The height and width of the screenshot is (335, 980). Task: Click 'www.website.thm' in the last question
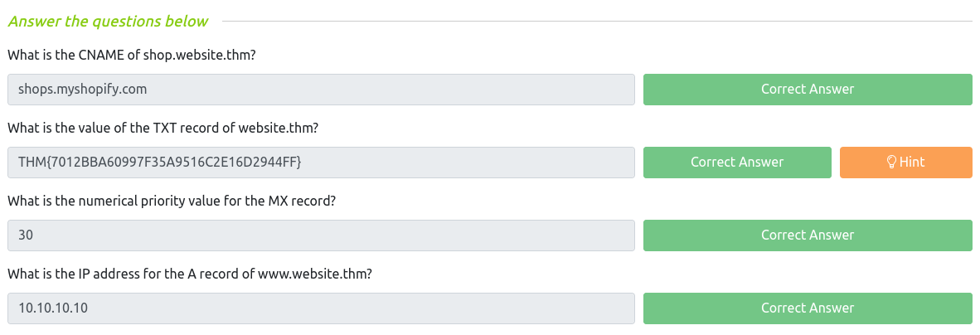313,274
